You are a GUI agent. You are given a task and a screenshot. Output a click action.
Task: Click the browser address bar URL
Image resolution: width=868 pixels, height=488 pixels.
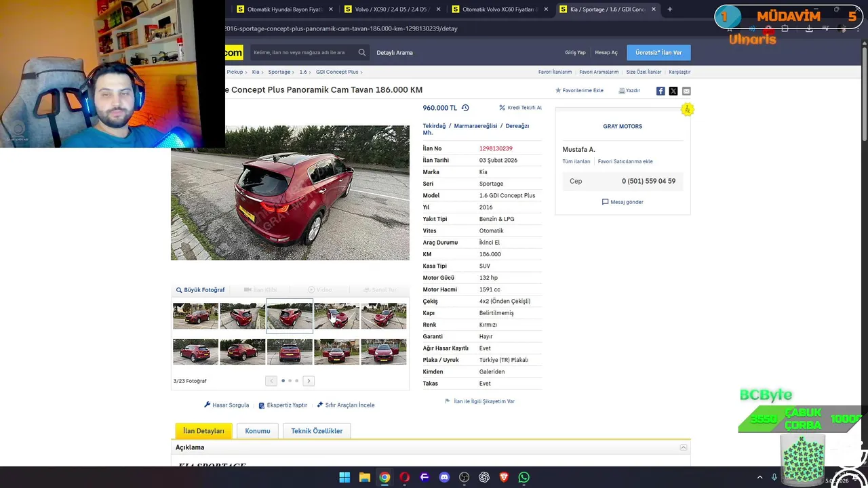[340, 28]
